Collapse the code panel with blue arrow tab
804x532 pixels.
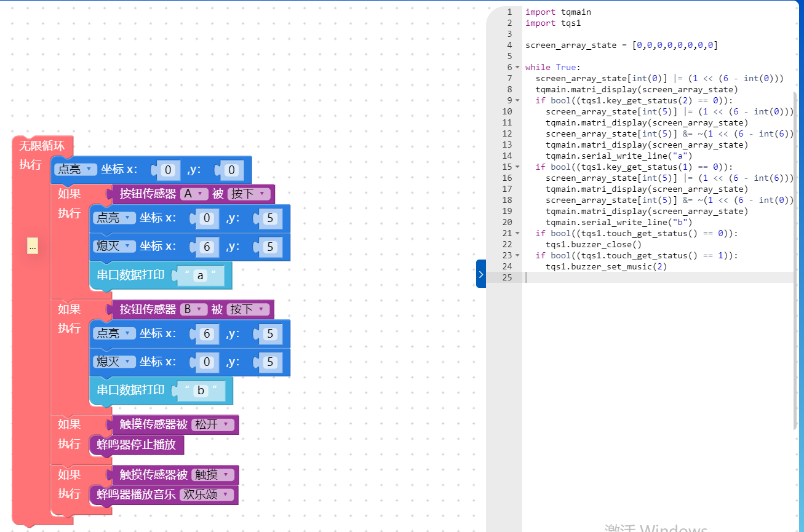[x=481, y=274]
